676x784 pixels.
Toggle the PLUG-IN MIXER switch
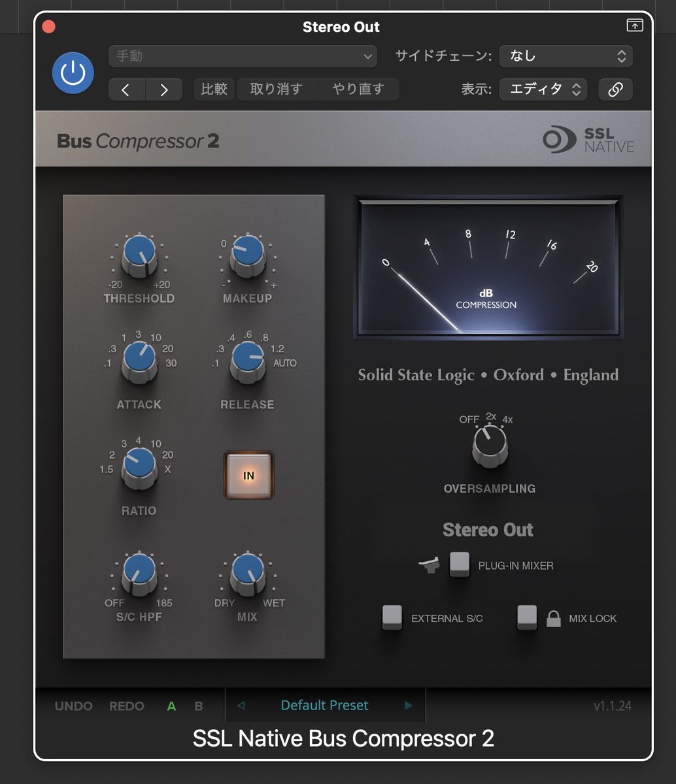coord(460,564)
